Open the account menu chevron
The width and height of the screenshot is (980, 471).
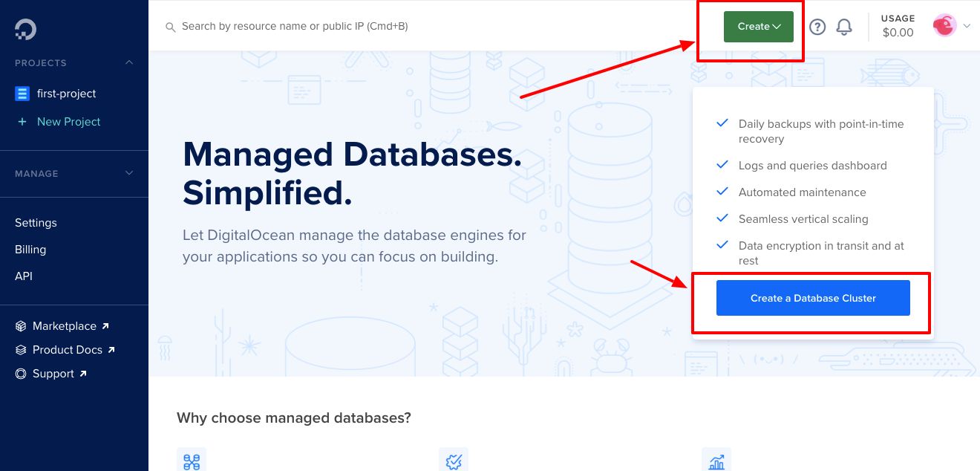(967, 26)
